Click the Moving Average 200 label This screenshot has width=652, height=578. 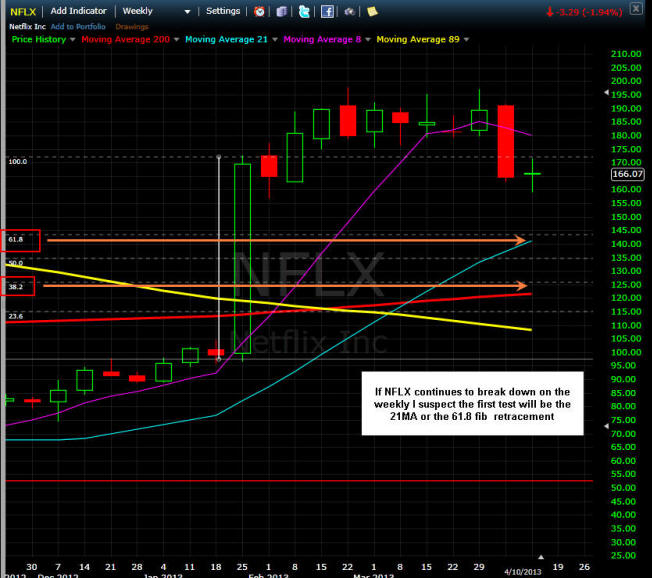pos(126,40)
